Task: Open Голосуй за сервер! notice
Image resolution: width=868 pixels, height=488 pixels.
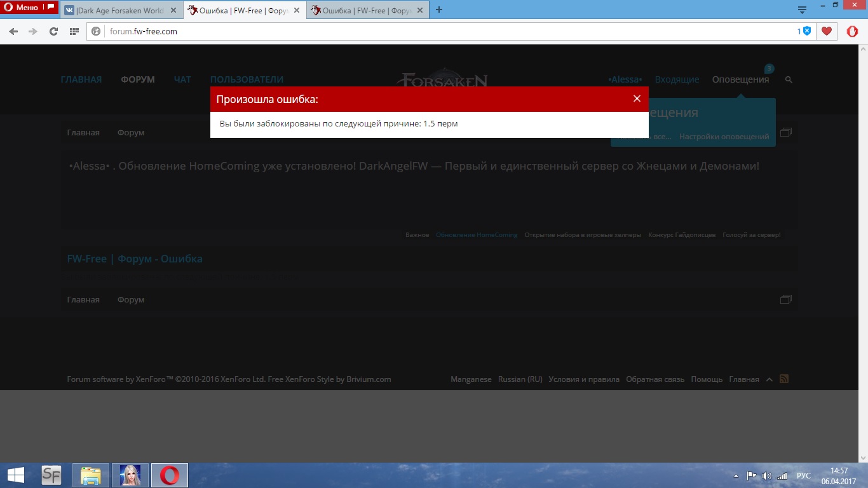Action: (751, 235)
